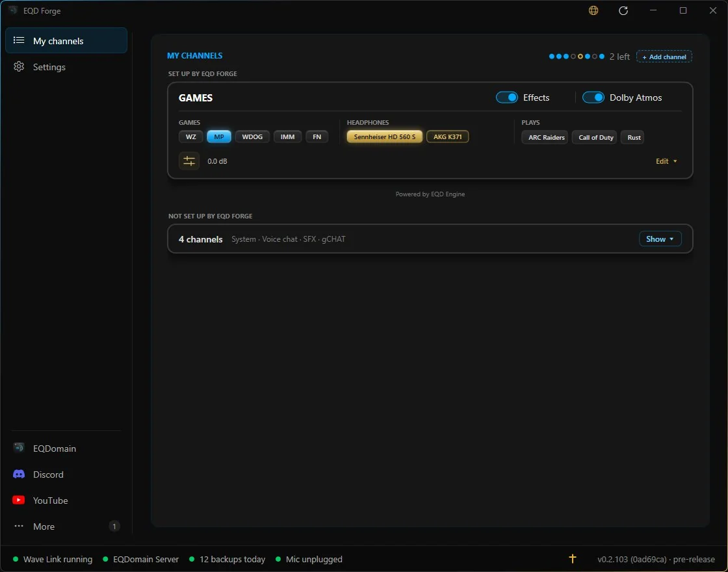
Task: Click the System · Voice chat channel list
Action: tap(289, 239)
